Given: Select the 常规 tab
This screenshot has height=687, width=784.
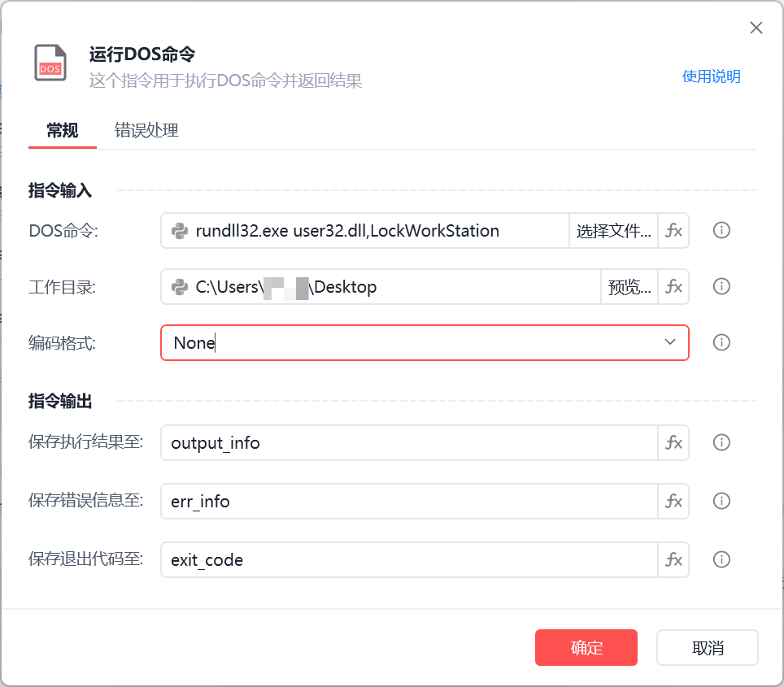Looking at the screenshot, I should click(63, 131).
